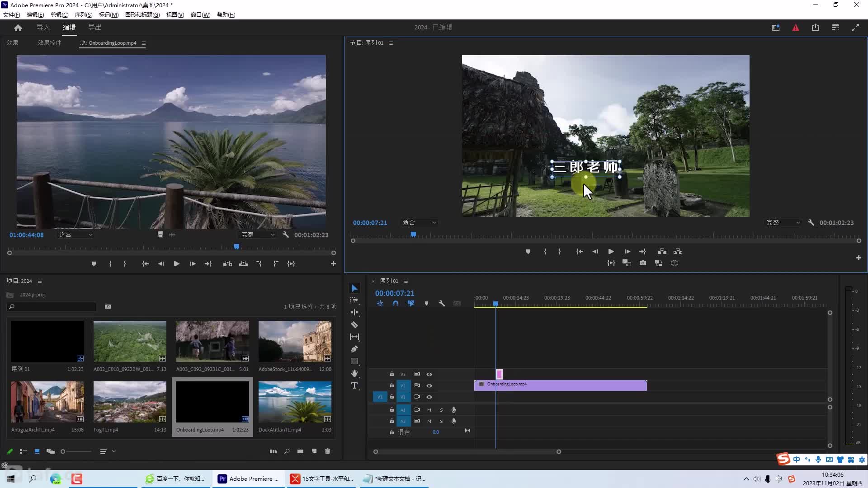Click the Source monitor playhead scrubber
This screenshot has height=488, width=868.
(x=236, y=247)
